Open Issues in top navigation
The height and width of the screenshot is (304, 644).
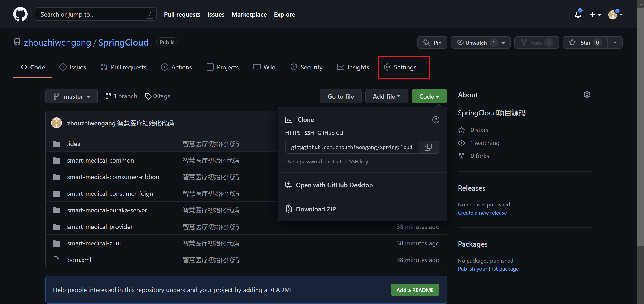(216, 15)
